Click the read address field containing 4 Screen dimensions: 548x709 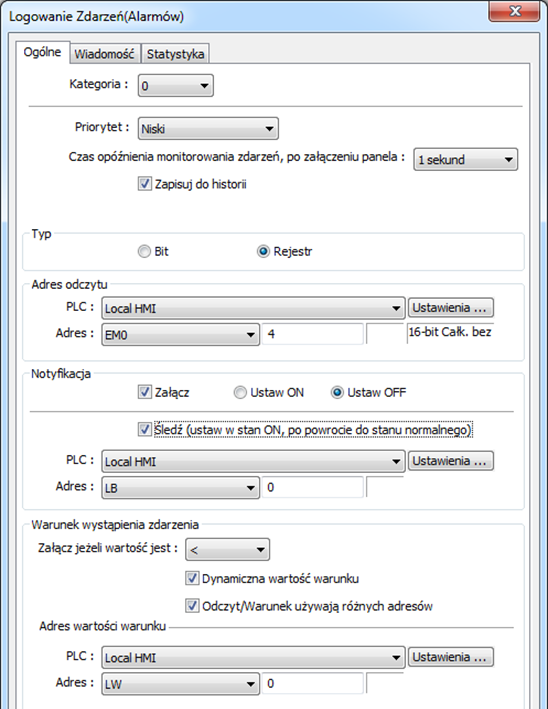[312, 334]
